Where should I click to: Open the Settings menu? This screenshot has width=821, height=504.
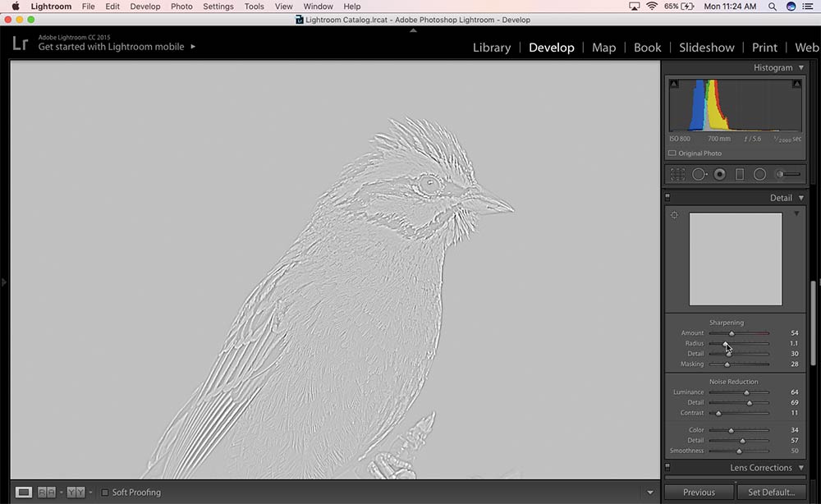pyautogui.click(x=218, y=7)
